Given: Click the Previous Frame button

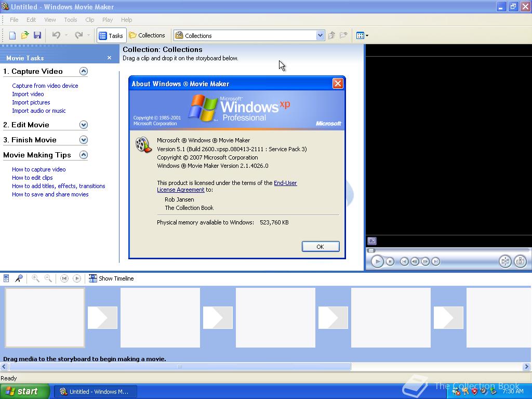Looking at the screenshot, I should point(415,262).
